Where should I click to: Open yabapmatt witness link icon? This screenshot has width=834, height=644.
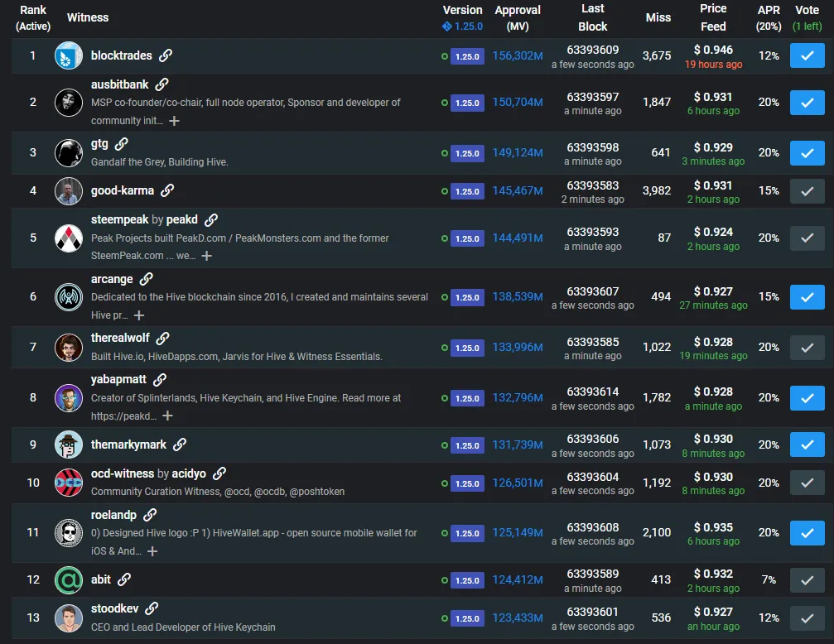coord(160,379)
